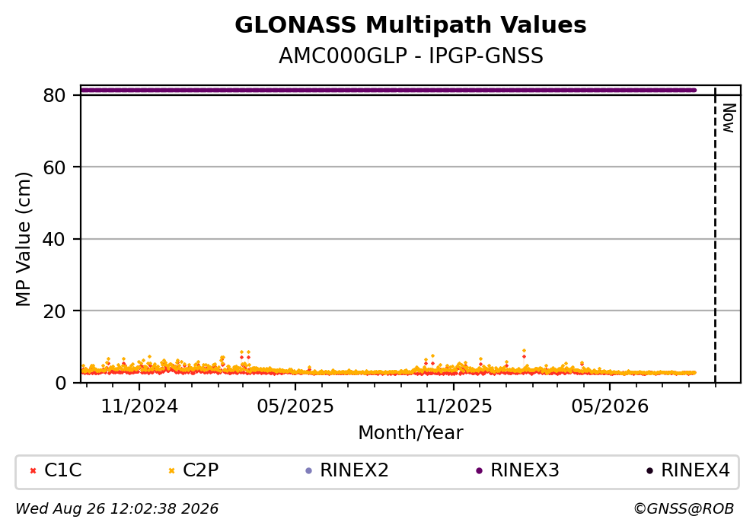Viewport: 756px width, 532px height.
Task: Click the vertical Now marker label
Action: tap(729, 118)
